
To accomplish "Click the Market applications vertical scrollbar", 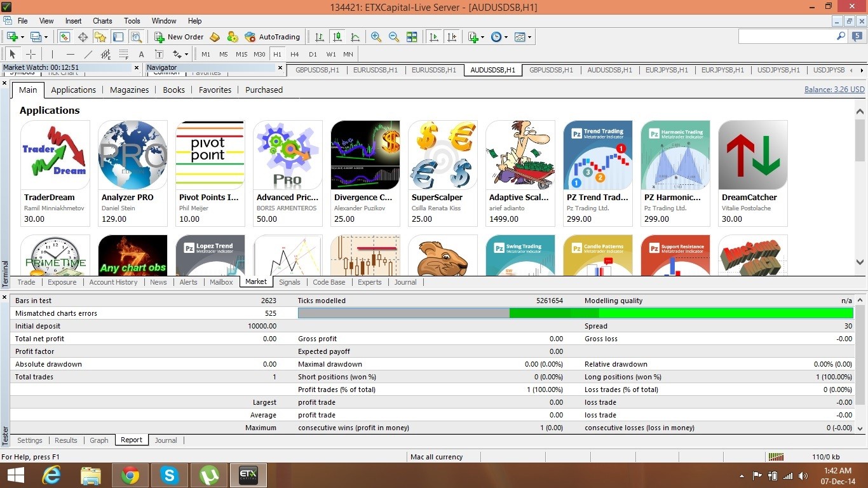I will [860, 186].
